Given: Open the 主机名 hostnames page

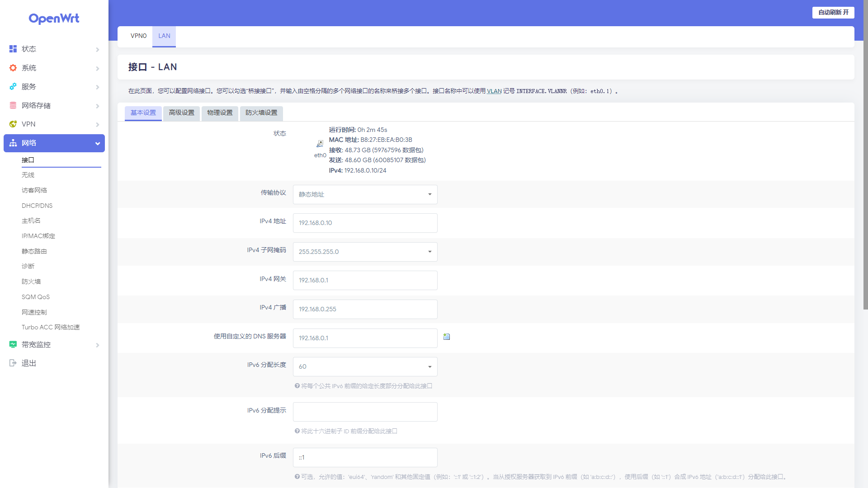Looking at the screenshot, I should tap(31, 221).
